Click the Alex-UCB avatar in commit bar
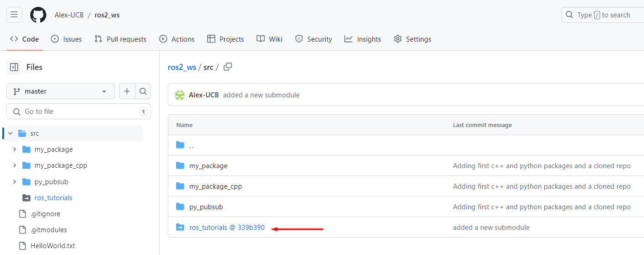Viewport: 644px width, 255px height. point(180,95)
